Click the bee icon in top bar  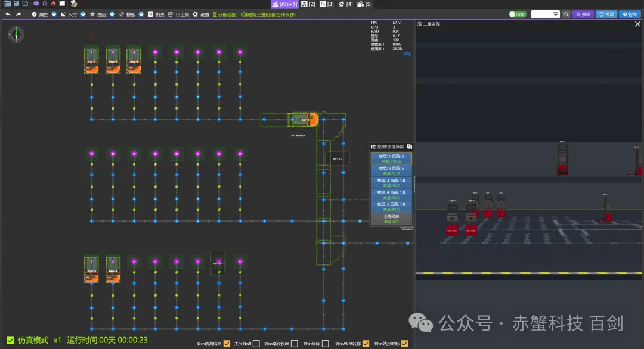pyautogui.click(x=73, y=4)
